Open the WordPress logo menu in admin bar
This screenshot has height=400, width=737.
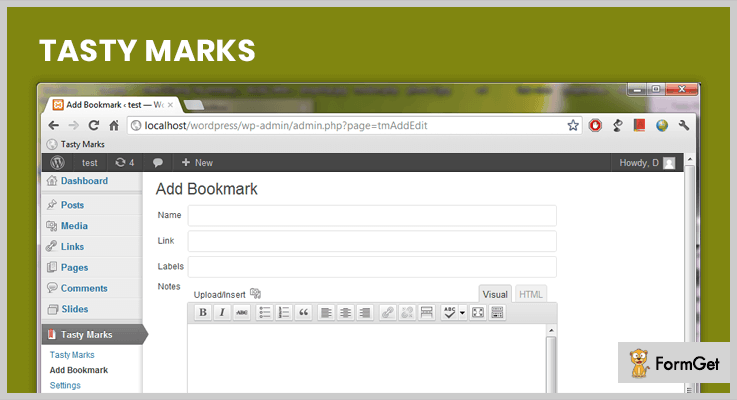click(x=57, y=163)
